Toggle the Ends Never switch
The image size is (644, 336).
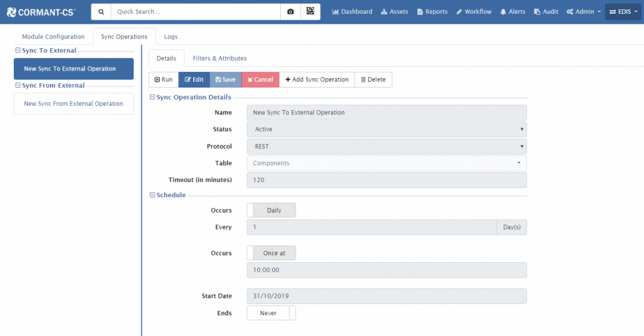pos(271,313)
